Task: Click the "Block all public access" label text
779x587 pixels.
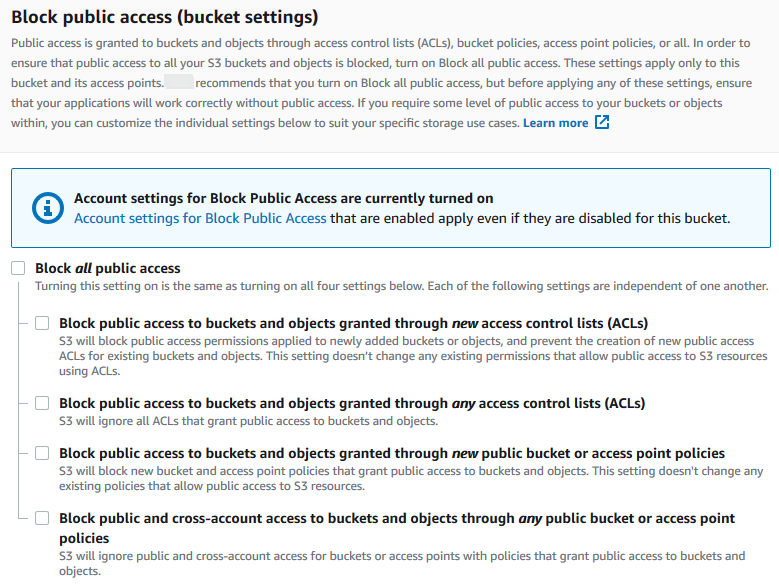Action: pos(108,268)
